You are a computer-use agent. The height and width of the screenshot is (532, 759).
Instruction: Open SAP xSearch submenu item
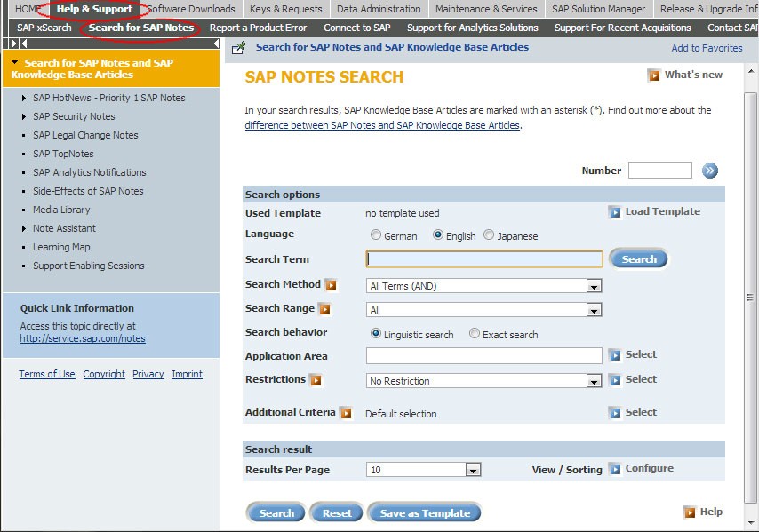(44, 28)
